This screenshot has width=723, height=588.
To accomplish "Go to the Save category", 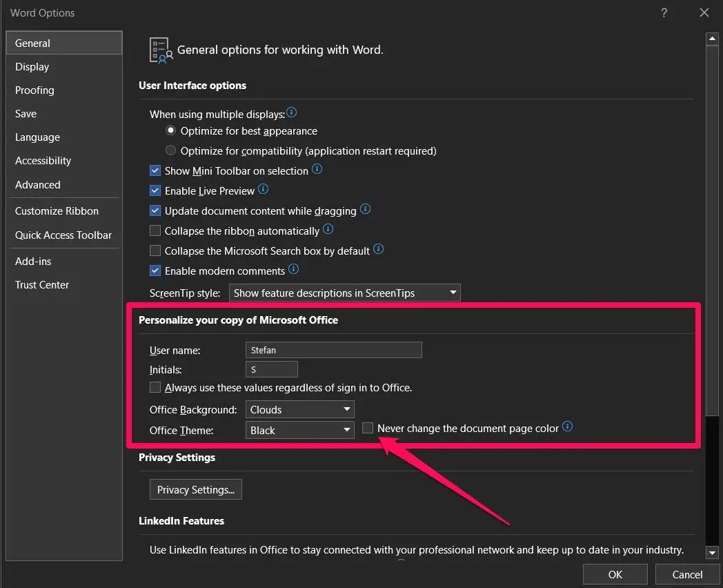I will (x=64, y=114).
